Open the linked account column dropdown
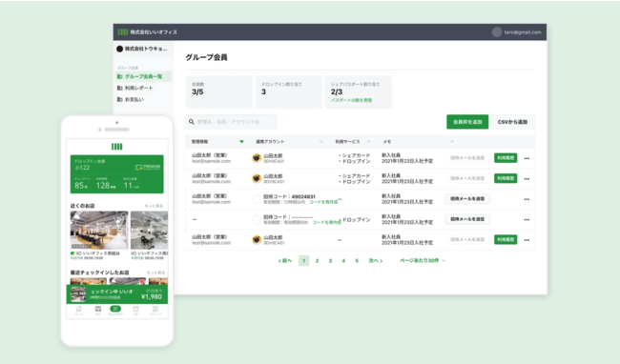 (321, 142)
